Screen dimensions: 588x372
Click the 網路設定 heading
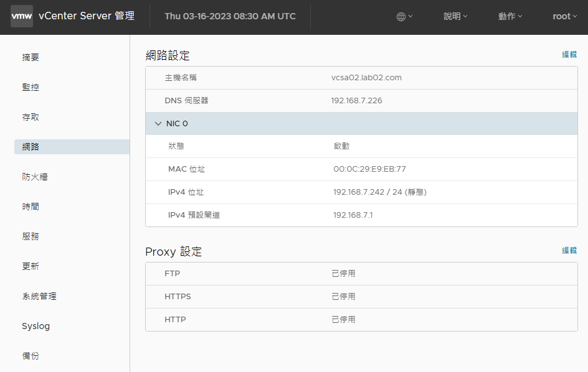[168, 55]
